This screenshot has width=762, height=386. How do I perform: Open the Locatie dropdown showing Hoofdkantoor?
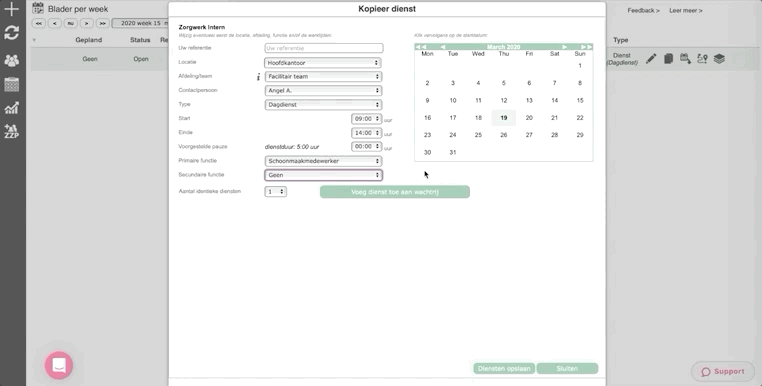[323, 63]
